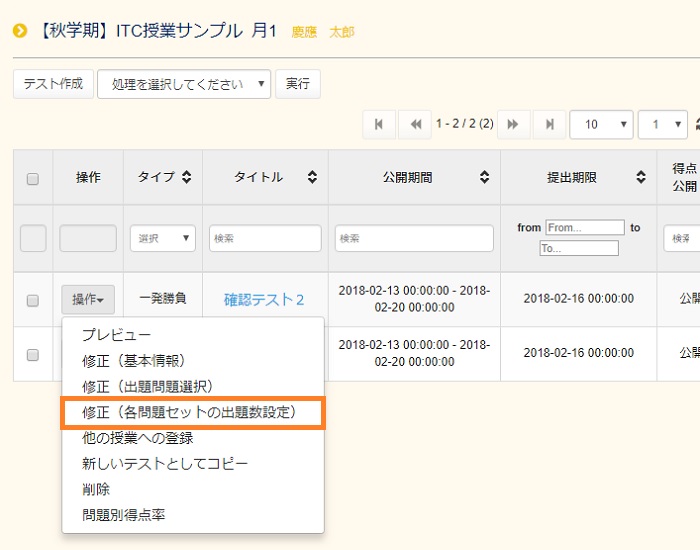Sort by 公開期間 column arrows
The height and width of the screenshot is (550, 700).
coord(485,177)
